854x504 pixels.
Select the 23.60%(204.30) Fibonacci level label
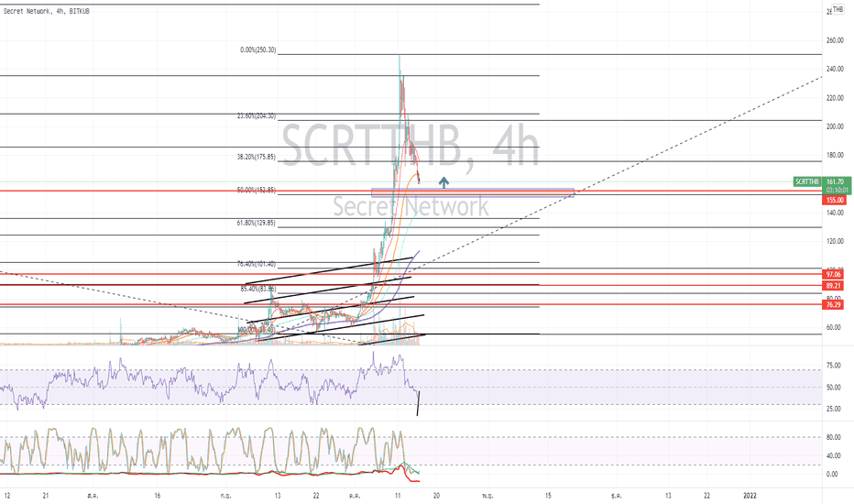257,116
